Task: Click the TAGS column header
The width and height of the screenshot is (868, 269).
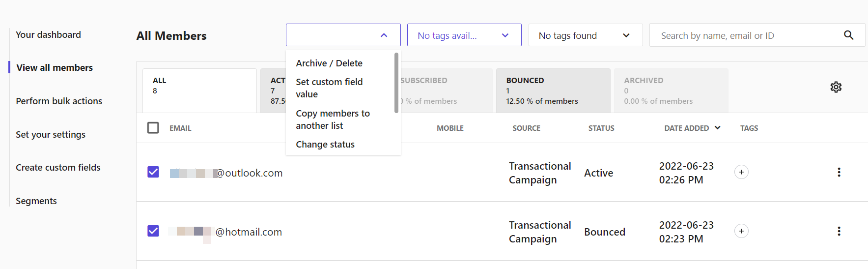Action: coord(749,128)
